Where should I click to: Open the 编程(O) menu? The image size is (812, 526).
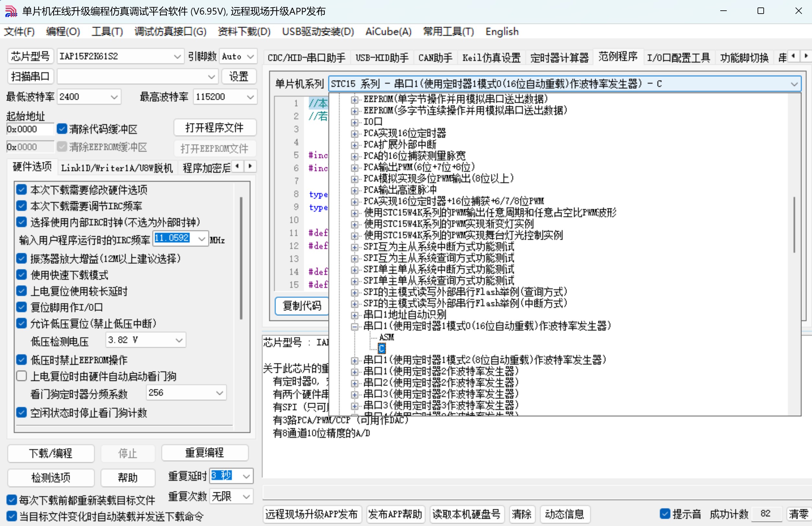[x=63, y=32]
